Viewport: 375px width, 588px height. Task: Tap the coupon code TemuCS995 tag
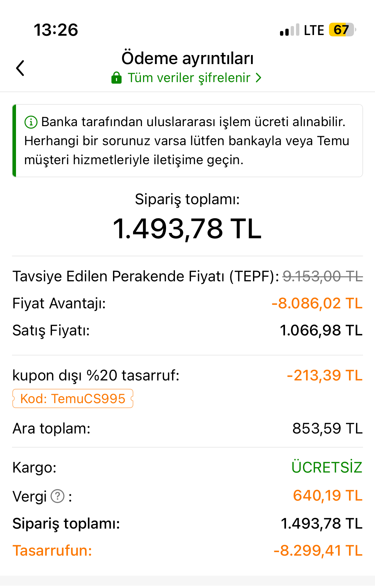(73, 398)
